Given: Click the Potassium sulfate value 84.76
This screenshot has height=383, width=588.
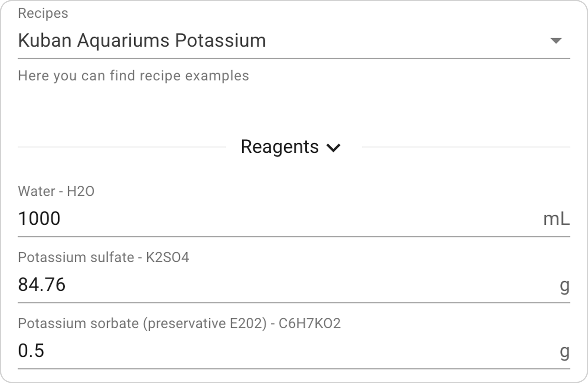Looking at the screenshot, I should pyautogui.click(x=42, y=285).
